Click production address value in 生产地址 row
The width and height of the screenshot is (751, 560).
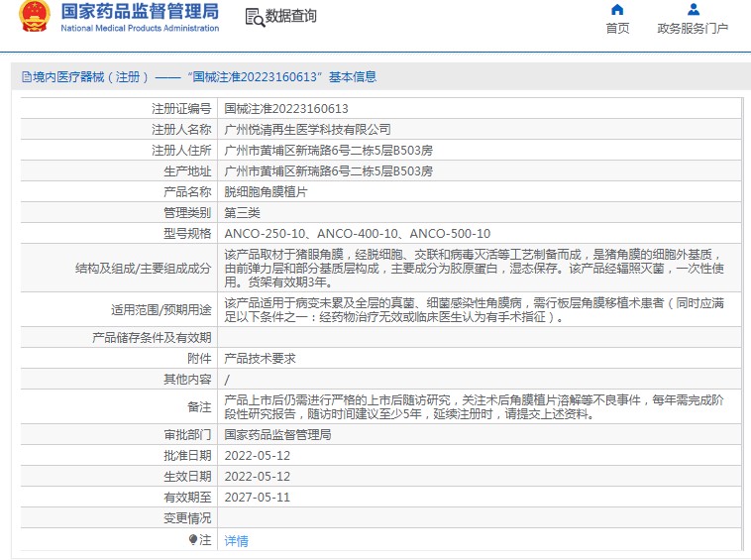pyautogui.click(x=329, y=171)
